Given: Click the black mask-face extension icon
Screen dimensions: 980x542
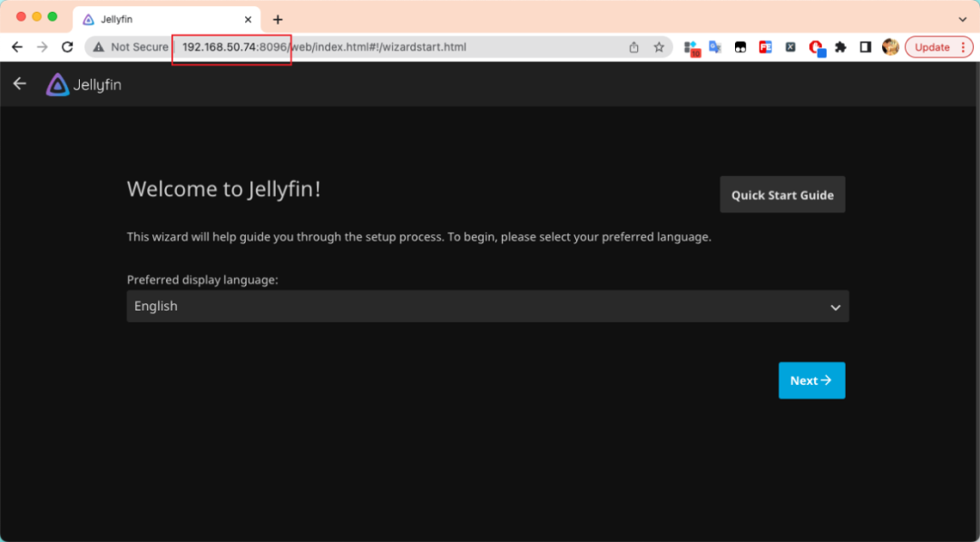Looking at the screenshot, I should coord(740,47).
